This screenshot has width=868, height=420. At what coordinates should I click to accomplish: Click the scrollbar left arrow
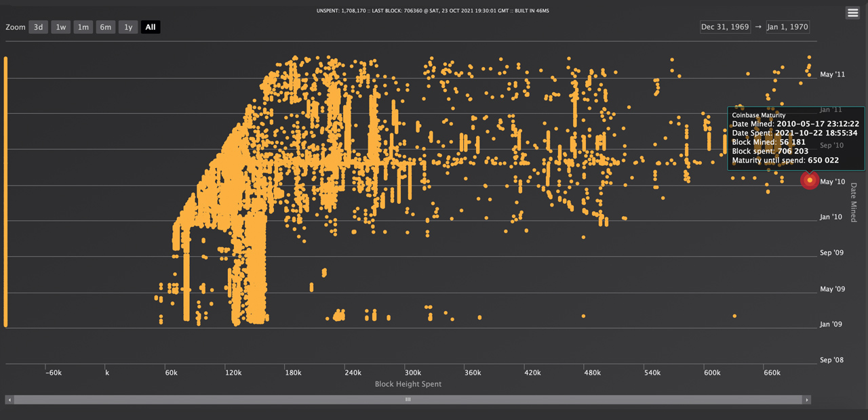pyautogui.click(x=9, y=400)
